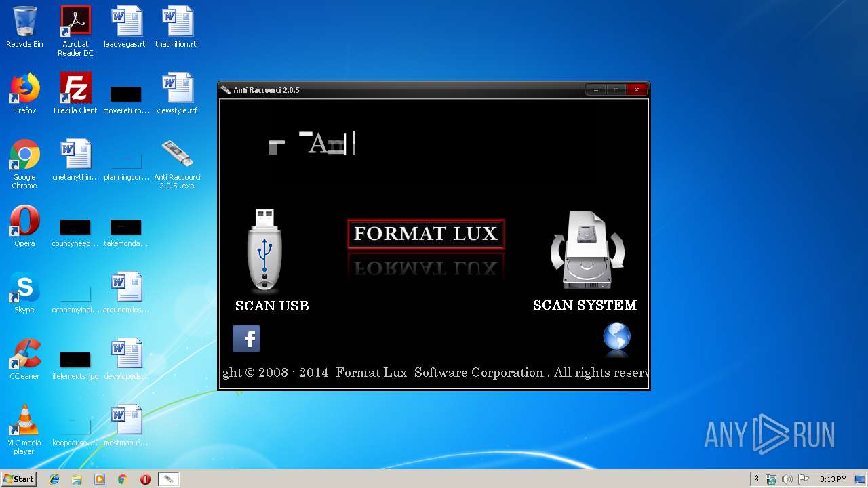The width and height of the screenshot is (868, 488).
Task: Select the mostmanuf document icon
Action: (x=126, y=426)
